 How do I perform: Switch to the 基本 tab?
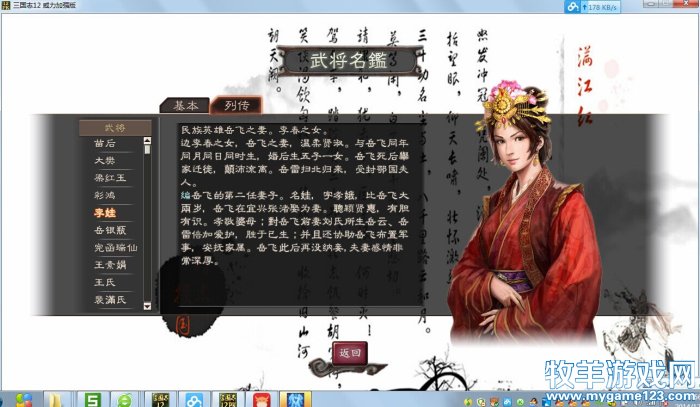[x=185, y=105]
